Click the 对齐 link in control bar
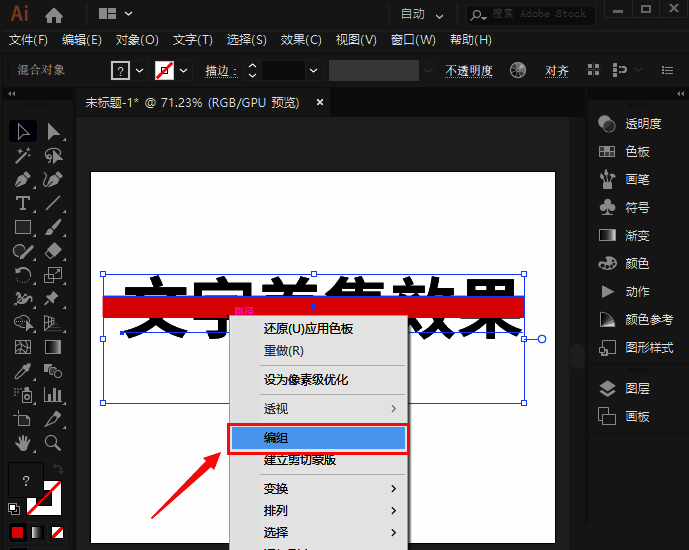The height and width of the screenshot is (550, 689). click(557, 71)
